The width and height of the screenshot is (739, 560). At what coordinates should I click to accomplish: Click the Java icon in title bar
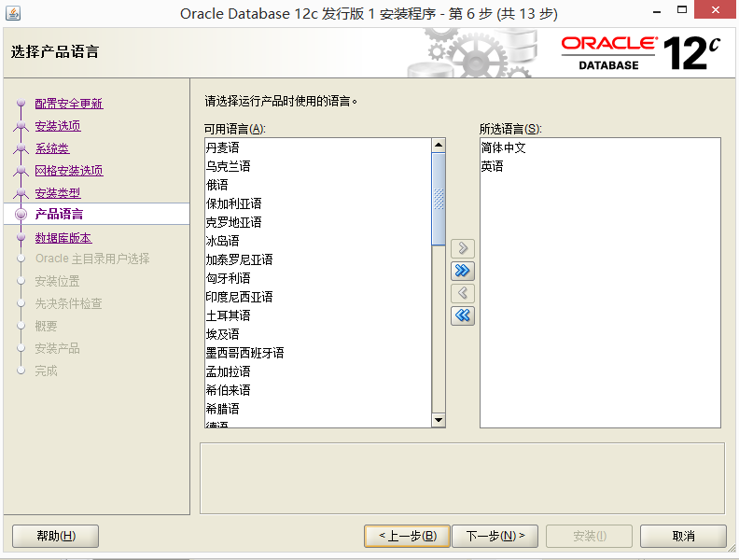coord(13,13)
